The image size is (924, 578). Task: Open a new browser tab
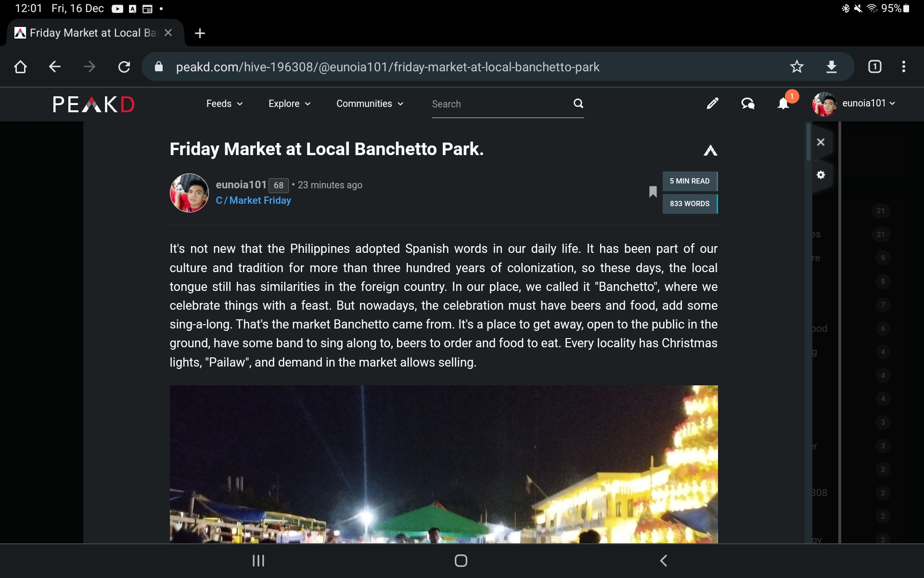pos(200,33)
